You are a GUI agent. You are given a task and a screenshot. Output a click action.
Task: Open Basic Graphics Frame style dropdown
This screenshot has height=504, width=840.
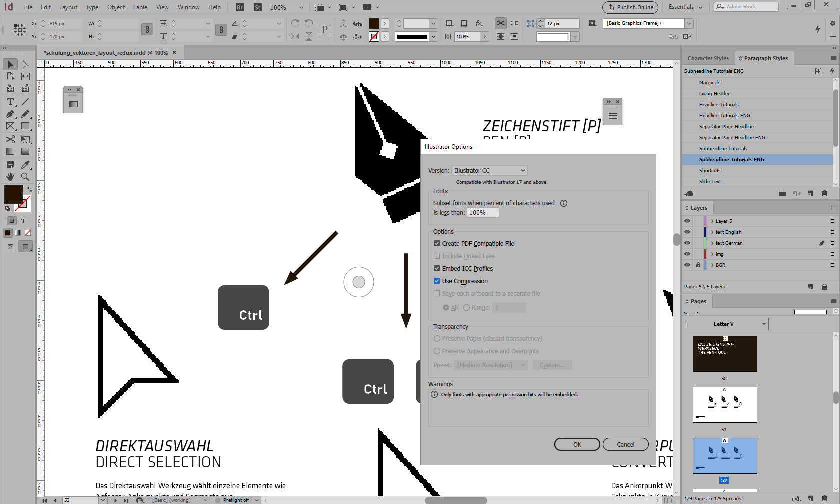[x=689, y=23]
